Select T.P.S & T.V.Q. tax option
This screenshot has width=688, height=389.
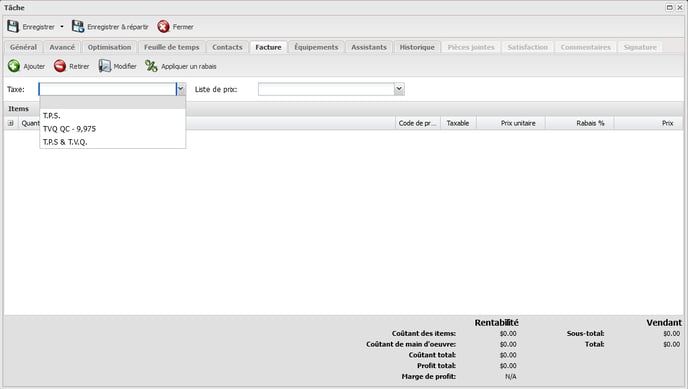[x=113, y=142]
